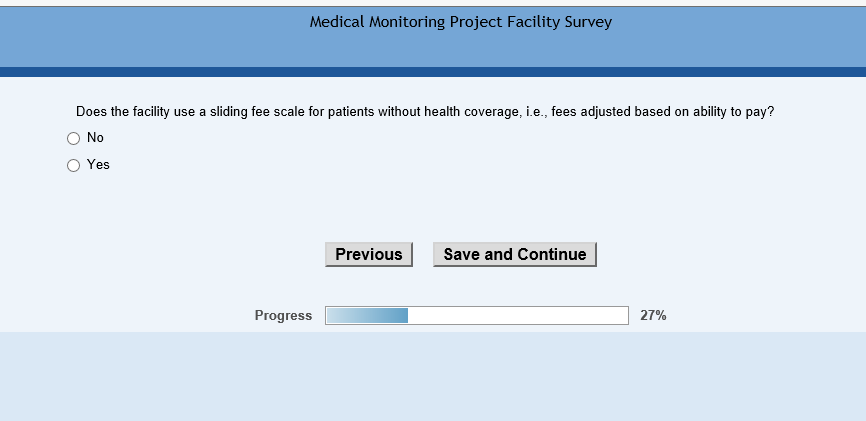The height and width of the screenshot is (421, 866).
Task: Click the filled portion of the progress bar
Action: click(366, 316)
